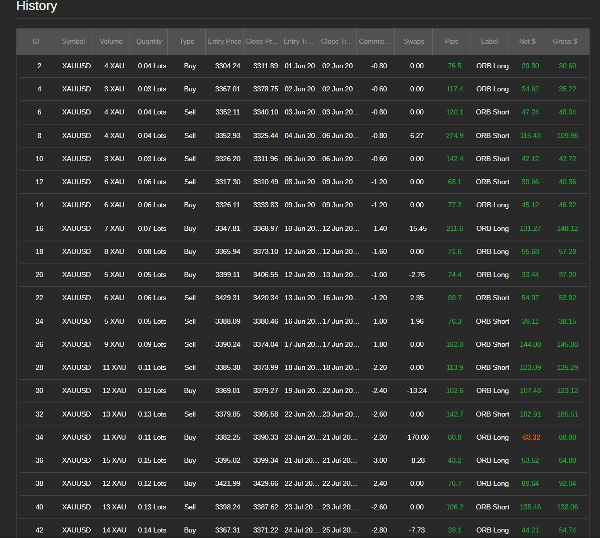Viewport: 600px width, 538px height.
Task: Click the Quantity column header
Action: click(x=150, y=42)
